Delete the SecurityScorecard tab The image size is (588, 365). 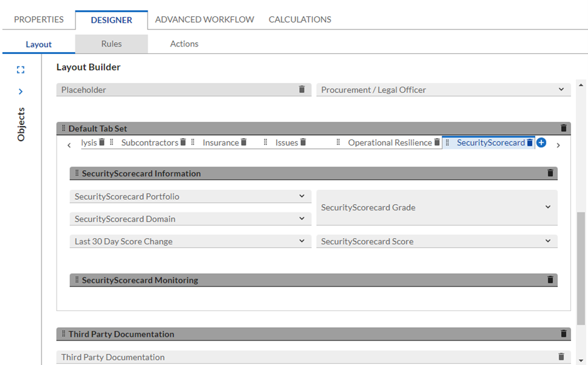pyautogui.click(x=530, y=143)
